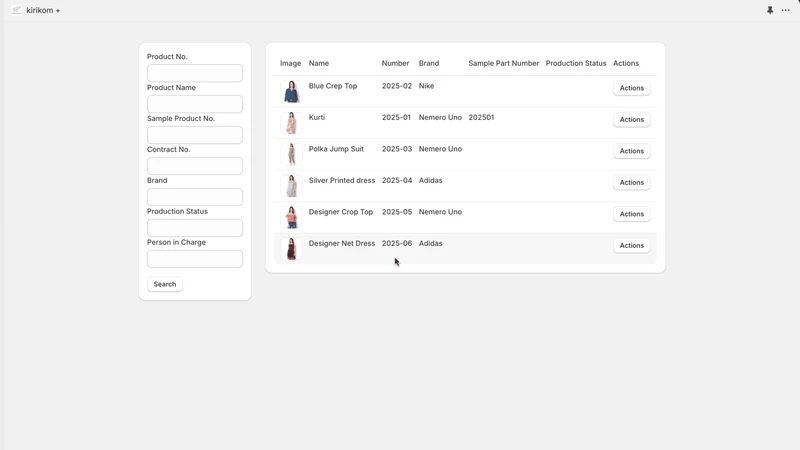Screen dimensions: 800x450
Task: Click the Image column header
Action: tap(290, 63)
